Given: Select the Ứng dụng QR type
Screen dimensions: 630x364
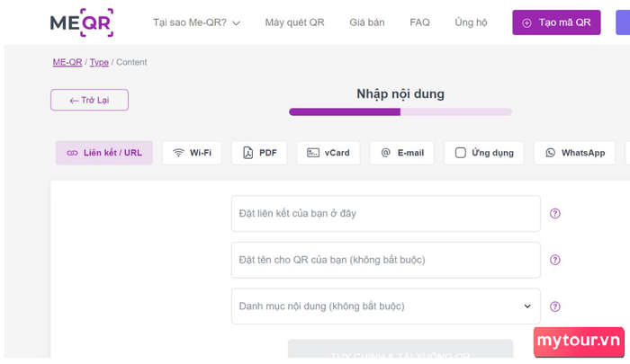Looking at the screenshot, I should [x=484, y=153].
